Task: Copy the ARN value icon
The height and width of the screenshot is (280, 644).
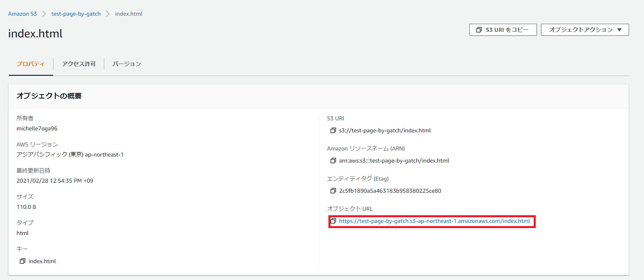Action: (x=333, y=161)
